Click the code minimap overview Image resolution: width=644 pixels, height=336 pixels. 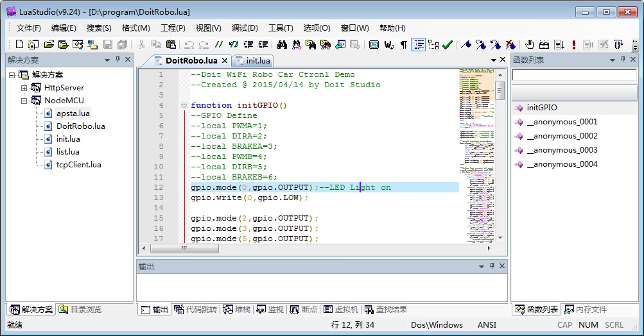pos(476,156)
